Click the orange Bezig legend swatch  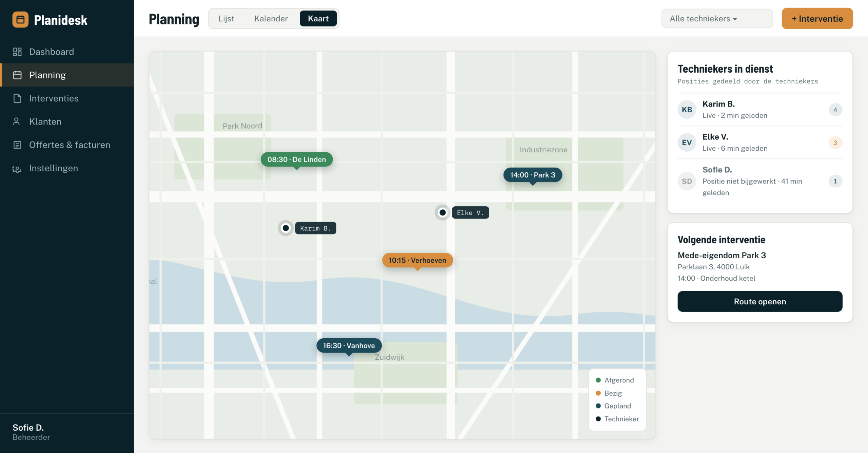(x=598, y=393)
